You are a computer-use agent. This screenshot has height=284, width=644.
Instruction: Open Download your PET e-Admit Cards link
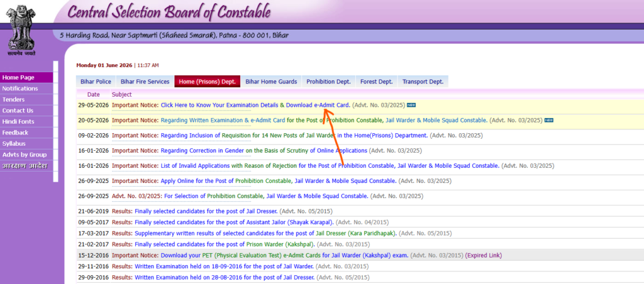284,255
